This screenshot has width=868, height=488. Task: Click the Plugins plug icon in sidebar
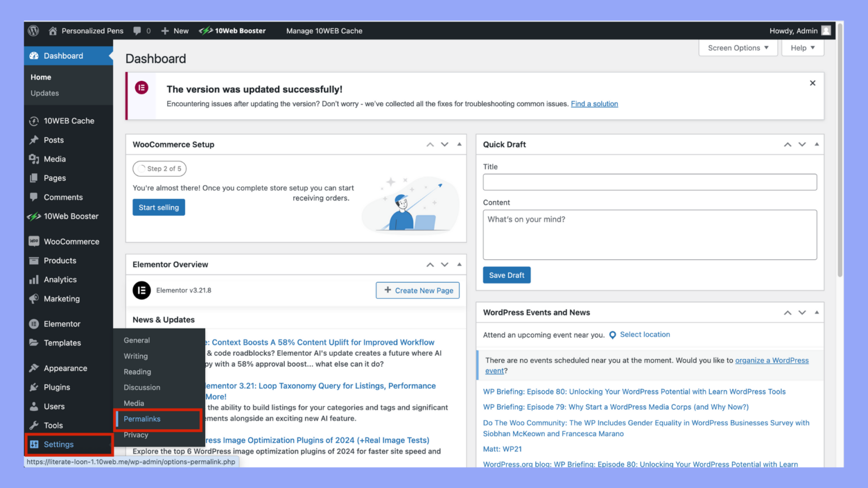point(34,387)
